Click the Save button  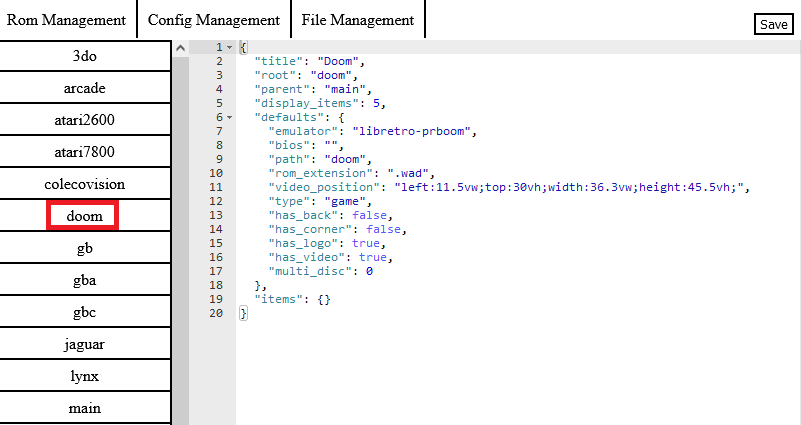pyautogui.click(x=773, y=25)
